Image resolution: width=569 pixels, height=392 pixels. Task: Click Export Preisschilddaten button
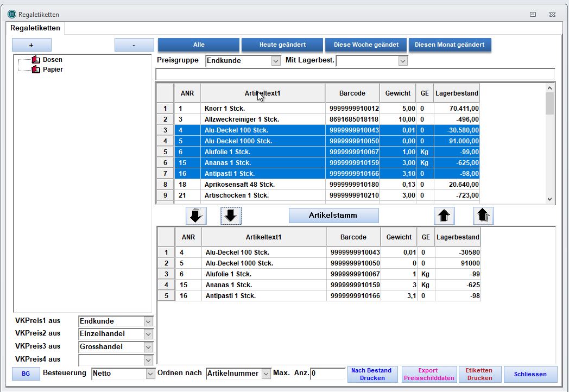(428, 374)
